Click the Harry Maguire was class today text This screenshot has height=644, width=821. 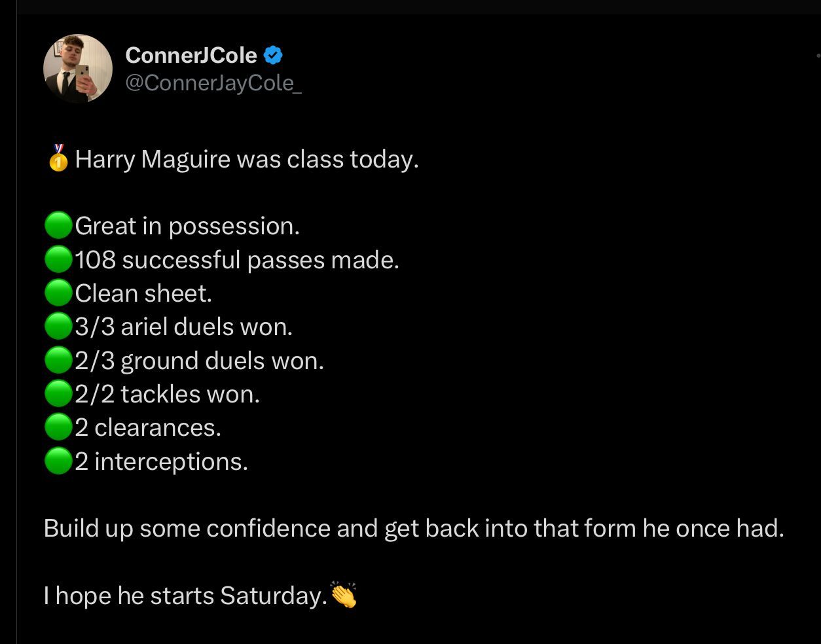[247, 159]
